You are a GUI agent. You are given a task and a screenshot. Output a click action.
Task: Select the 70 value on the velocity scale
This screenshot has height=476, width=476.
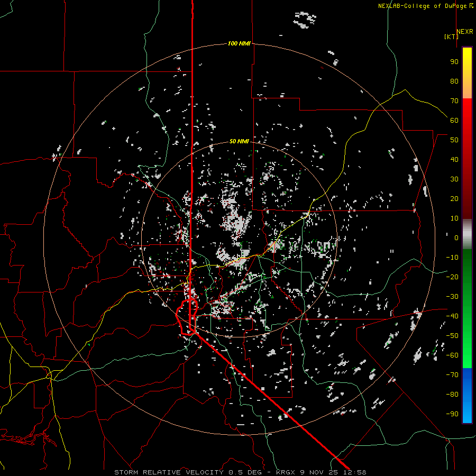pyautogui.click(x=454, y=101)
